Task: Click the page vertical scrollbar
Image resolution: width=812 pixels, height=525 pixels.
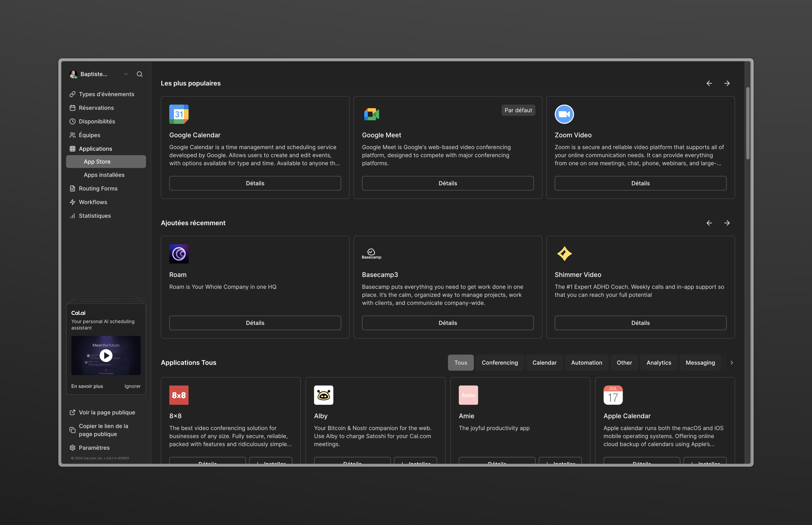Action: tap(748, 123)
